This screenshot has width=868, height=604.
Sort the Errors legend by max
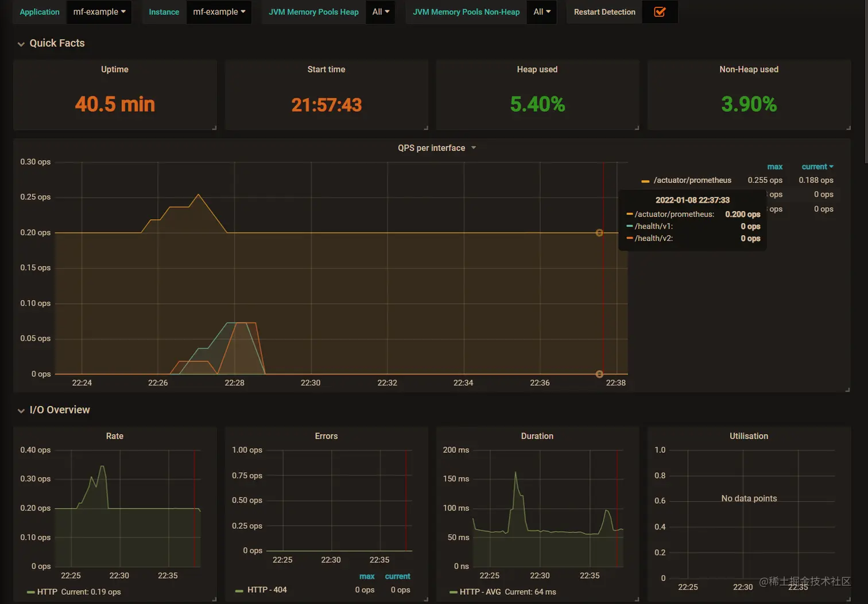(367, 576)
